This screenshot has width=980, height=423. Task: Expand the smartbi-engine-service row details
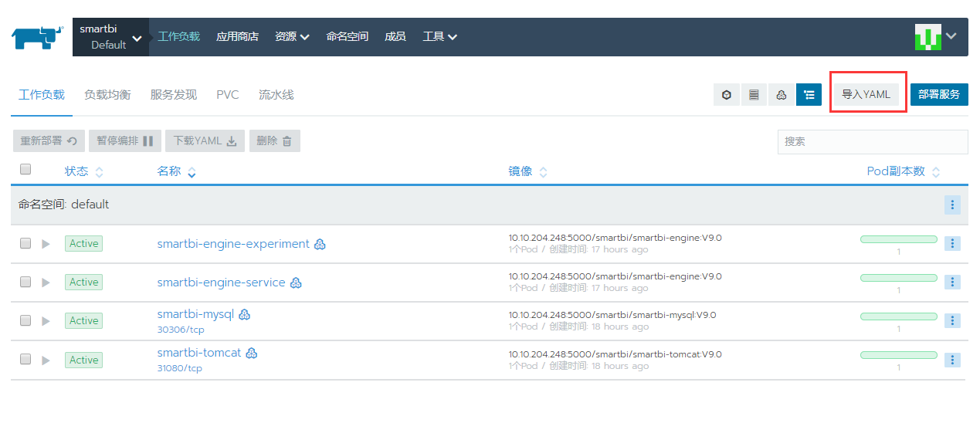[x=46, y=283]
